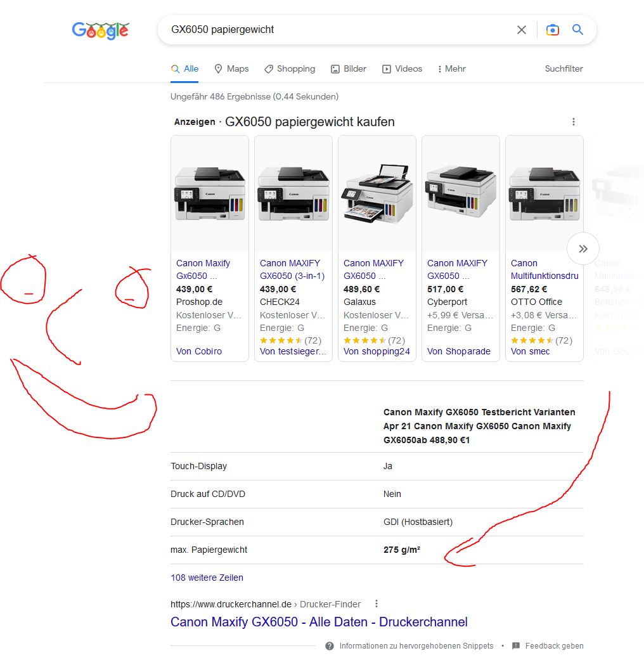Screen dimensions: 644x672
Task: Select the 275 g/m² value
Action: pyautogui.click(x=401, y=550)
